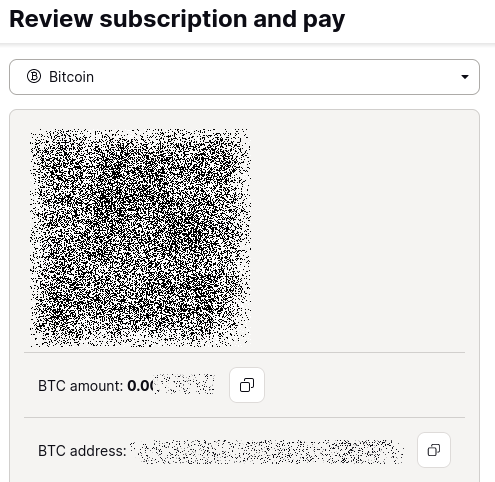This screenshot has height=482, width=495.
Task: Click the word "pay" in the page title
Action: point(324,21)
